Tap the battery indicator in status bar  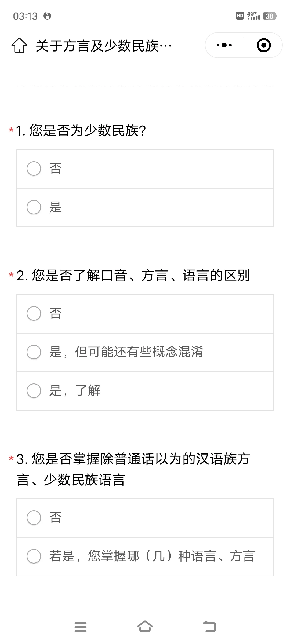(x=270, y=16)
